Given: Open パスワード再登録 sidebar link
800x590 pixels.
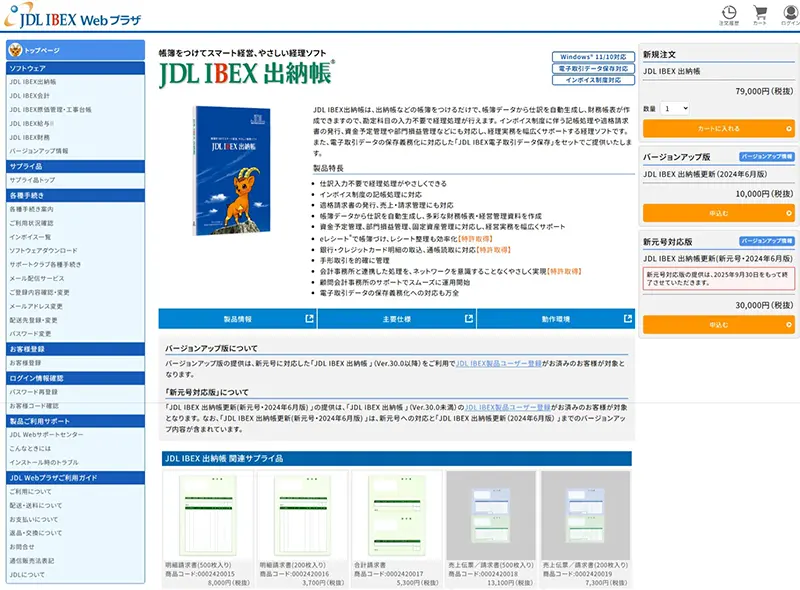Looking at the screenshot, I should 33,392.
